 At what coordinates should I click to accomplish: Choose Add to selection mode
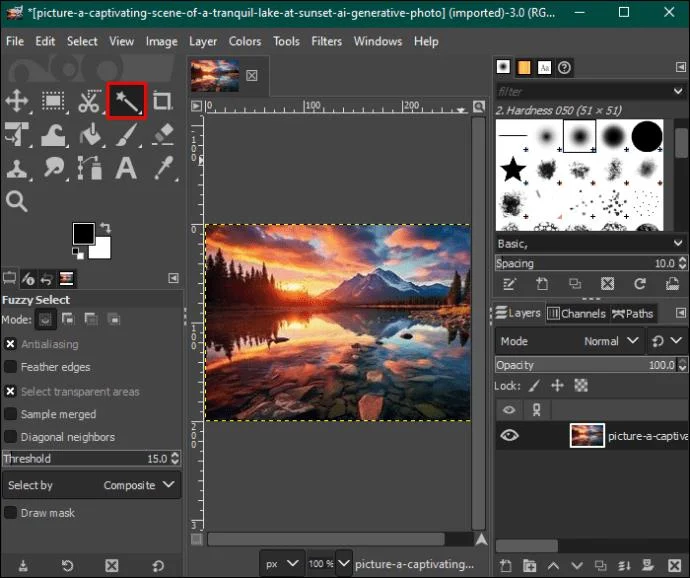(x=68, y=319)
